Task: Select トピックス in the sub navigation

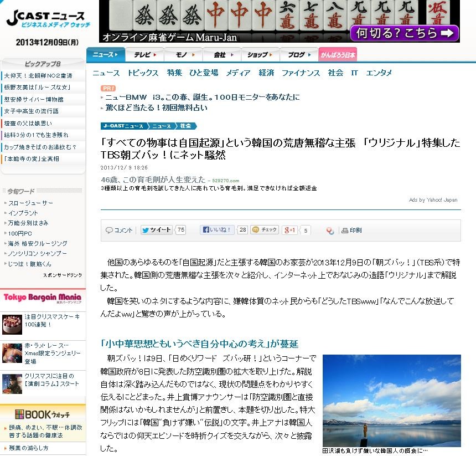Action: (143, 73)
